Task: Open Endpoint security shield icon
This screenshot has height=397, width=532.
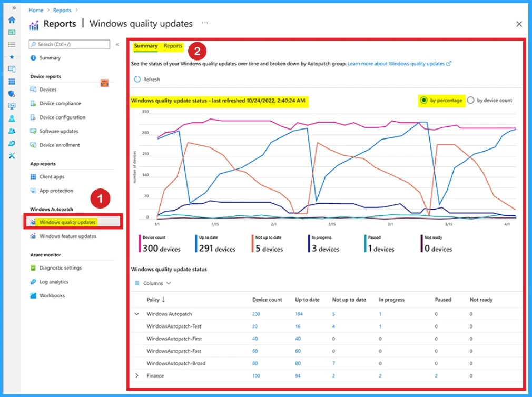Action: 12,94
